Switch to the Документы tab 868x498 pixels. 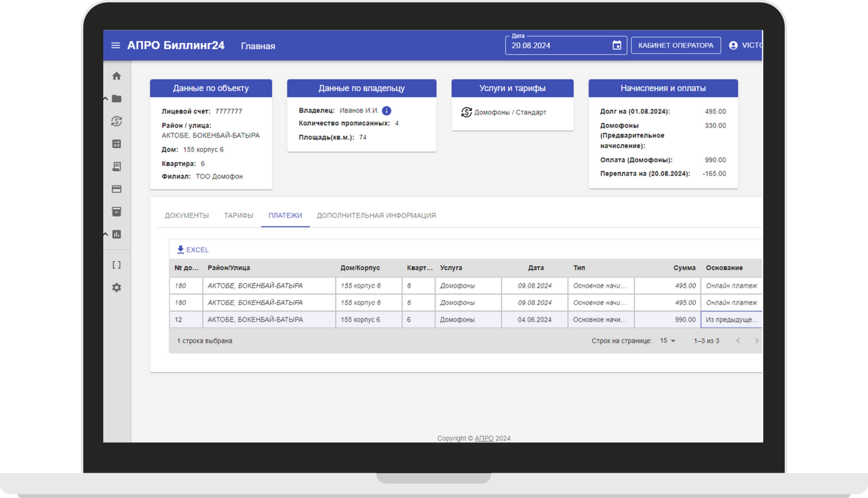click(x=187, y=216)
